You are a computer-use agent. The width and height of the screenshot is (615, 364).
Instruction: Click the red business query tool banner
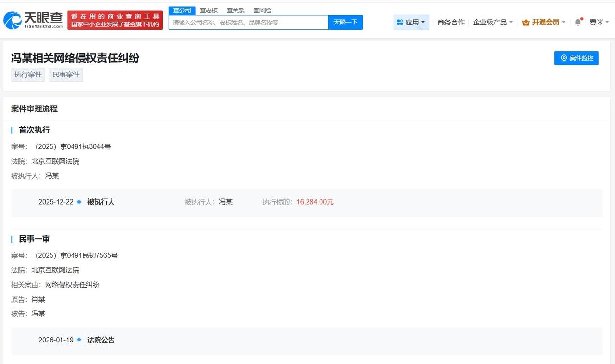point(116,20)
